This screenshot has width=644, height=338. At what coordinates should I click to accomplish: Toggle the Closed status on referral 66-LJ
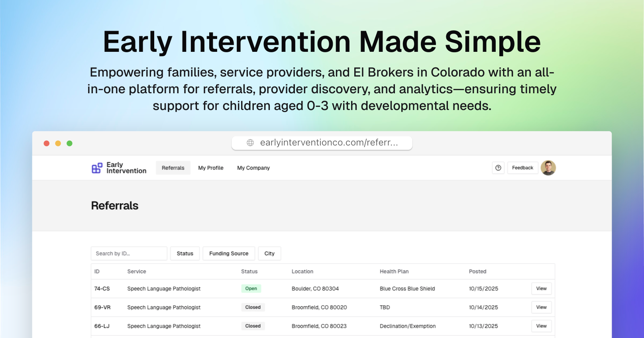pos(253,326)
